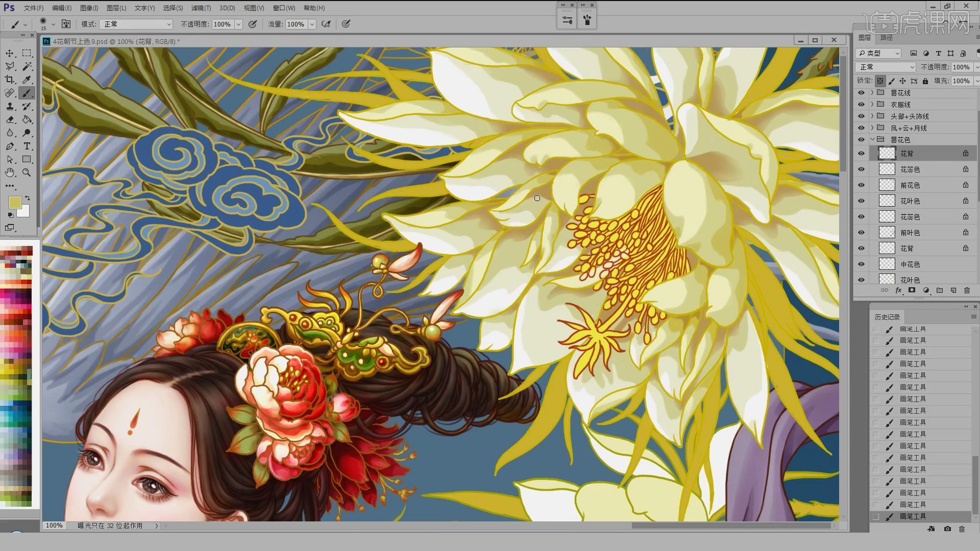Enable airbrush build-up effects

pos(326,24)
